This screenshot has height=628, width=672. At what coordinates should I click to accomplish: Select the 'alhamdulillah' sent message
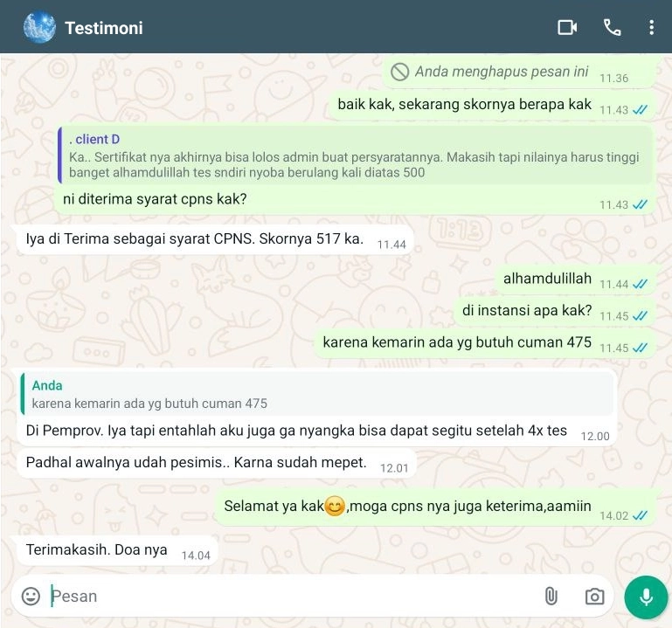pos(577,279)
